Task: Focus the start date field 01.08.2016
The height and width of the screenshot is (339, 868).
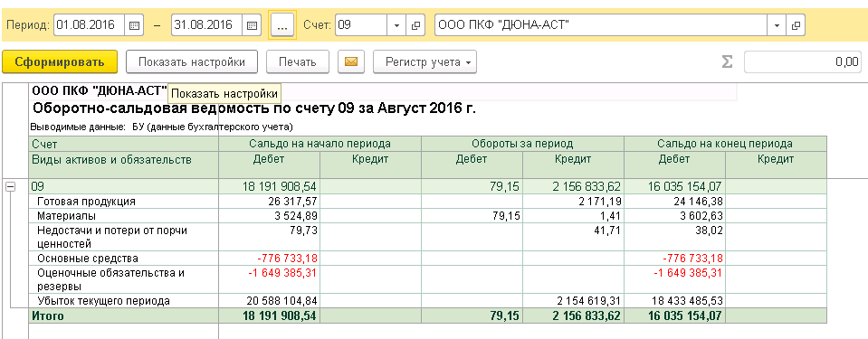Action: 91,25
